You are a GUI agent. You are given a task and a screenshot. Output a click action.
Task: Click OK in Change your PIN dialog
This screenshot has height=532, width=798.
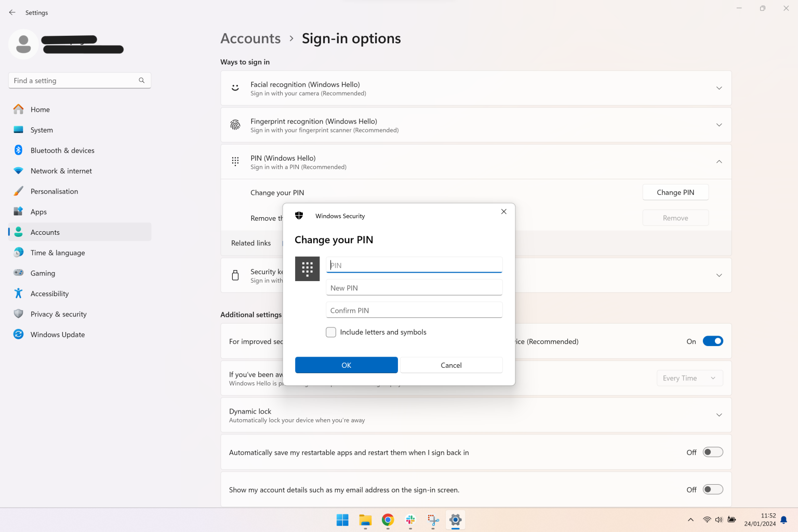(x=347, y=365)
